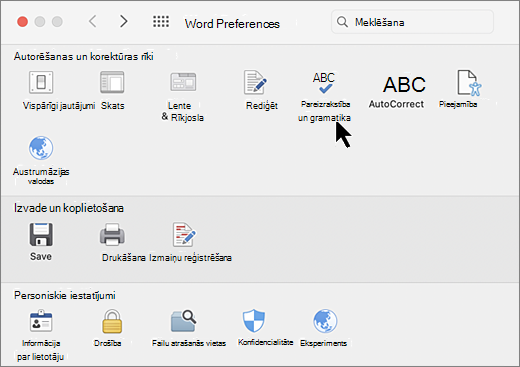Open Pareizrakstība un gramatika preferences
520x367 pixels.
(324, 83)
